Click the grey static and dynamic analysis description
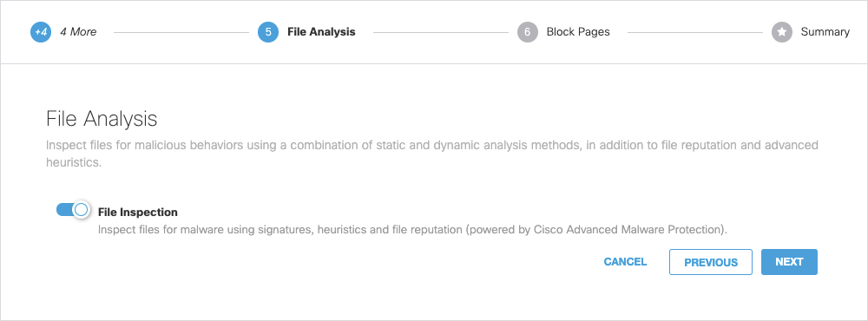 click(431, 154)
